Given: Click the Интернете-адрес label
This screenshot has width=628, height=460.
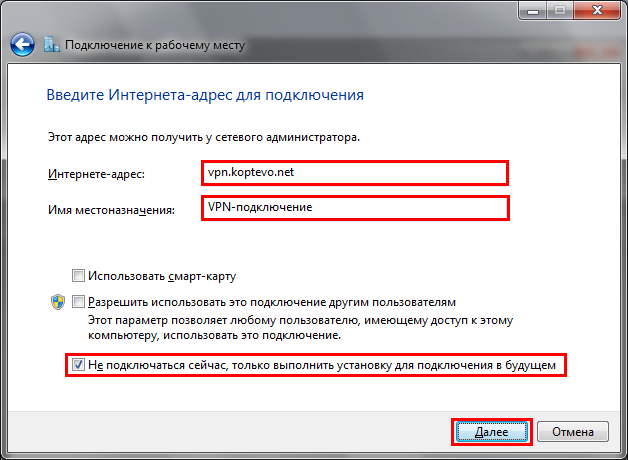Looking at the screenshot, I should click(97, 174).
